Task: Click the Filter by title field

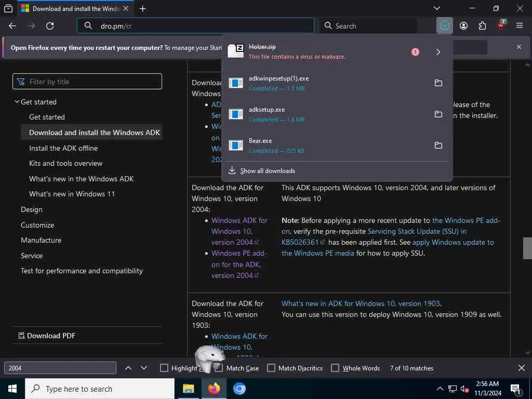Action: [87, 82]
